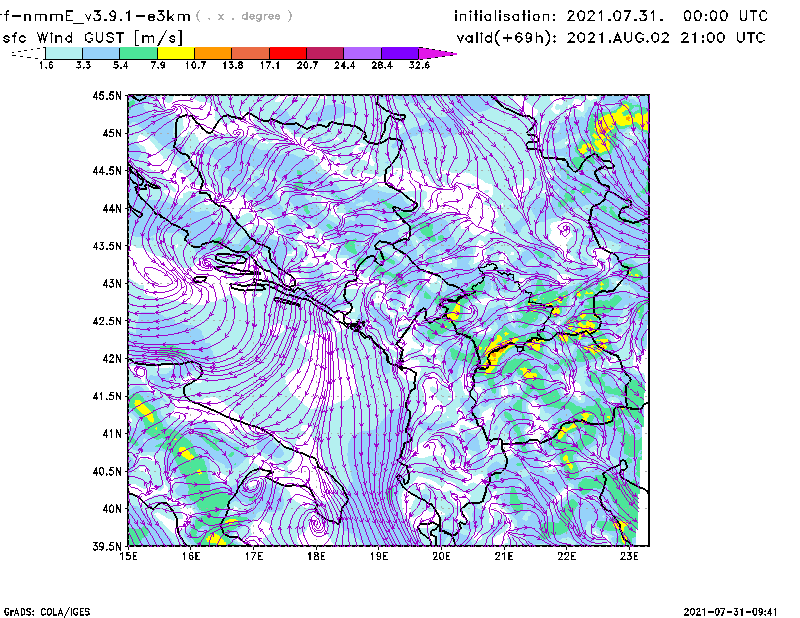Viewport: 800px width, 618px height.
Task: Click the orange 10.7–13.8 legend swatch
Action: tap(213, 53)
